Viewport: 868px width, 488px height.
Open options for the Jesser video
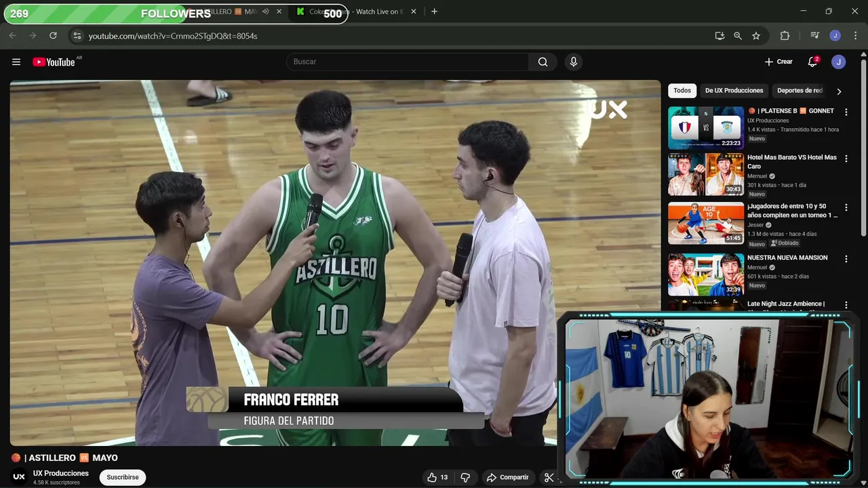[846, 207]
